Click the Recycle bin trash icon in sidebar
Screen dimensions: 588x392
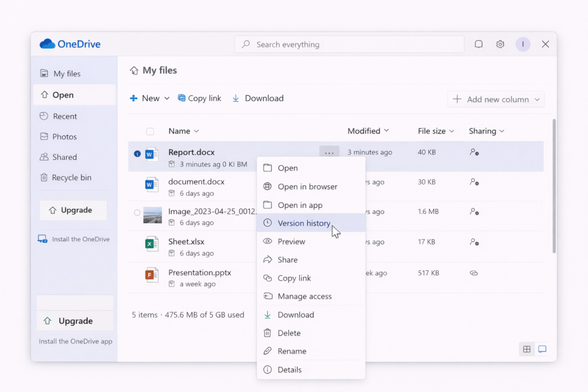[x=44, y=177]
